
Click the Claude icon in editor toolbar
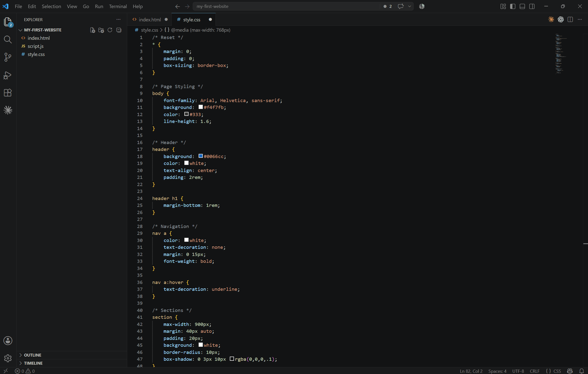coord(551,19)
